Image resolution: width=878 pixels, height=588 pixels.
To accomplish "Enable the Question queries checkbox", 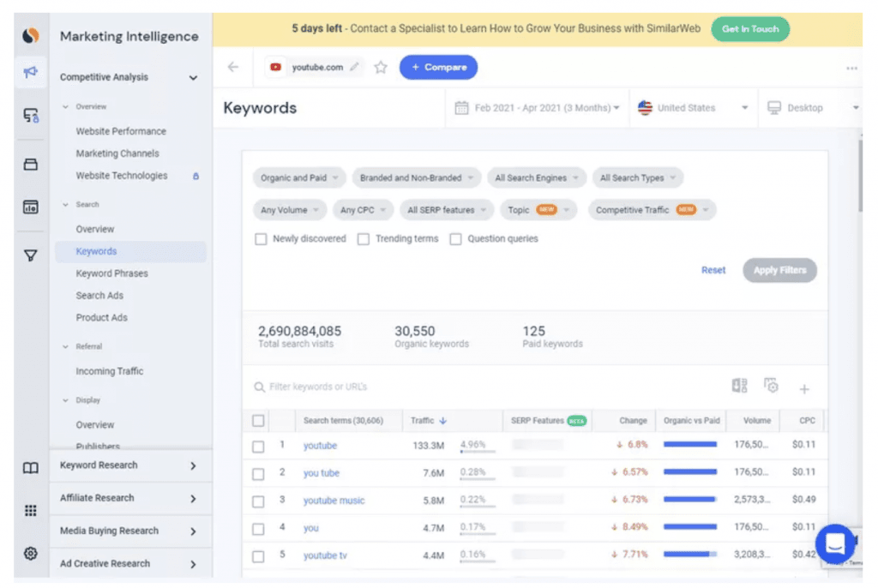I will pos(456,239).
